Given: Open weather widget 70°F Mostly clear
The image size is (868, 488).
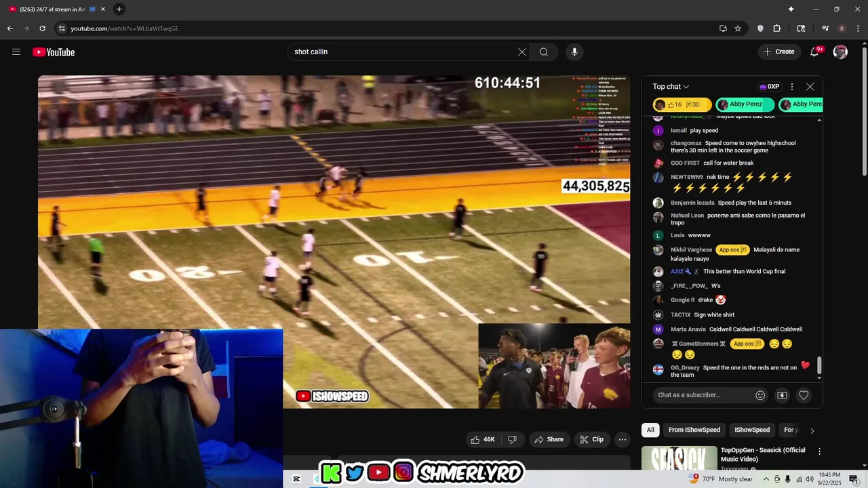Looking at the screenshot, I should coord(720,479).
